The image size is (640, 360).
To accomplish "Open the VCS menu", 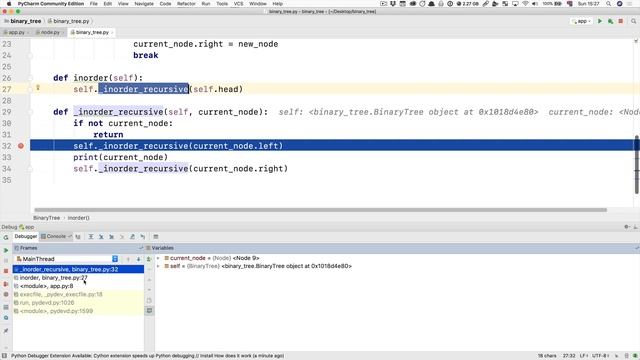I will pos(238,4).
